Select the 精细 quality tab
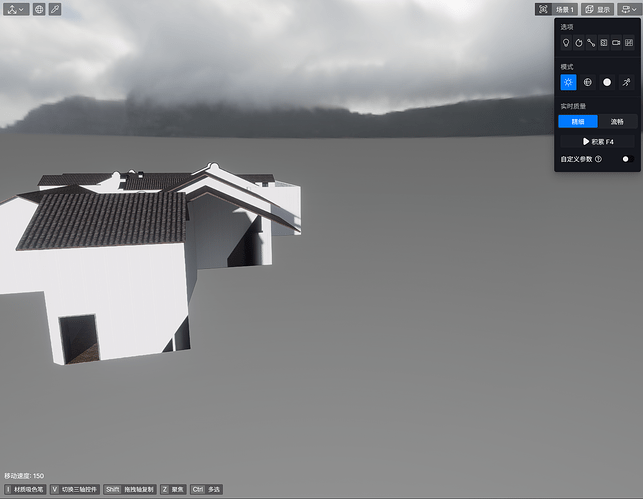 [578, 121]
